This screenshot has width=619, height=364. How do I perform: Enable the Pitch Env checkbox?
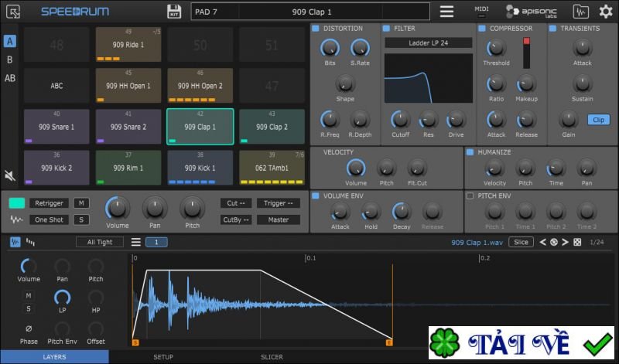(470, 196)
